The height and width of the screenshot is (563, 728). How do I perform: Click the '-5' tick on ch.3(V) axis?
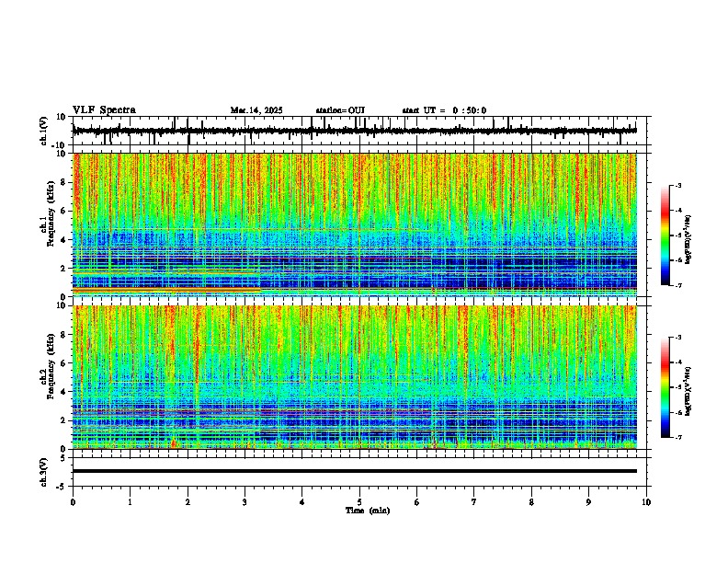click(x=62, y=486)
